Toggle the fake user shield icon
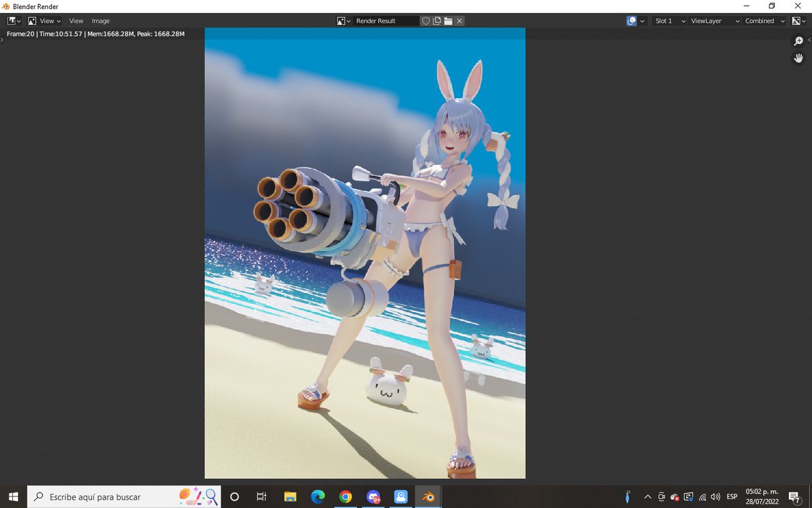The height and width of the screenshot is (508, 812). 426,21
